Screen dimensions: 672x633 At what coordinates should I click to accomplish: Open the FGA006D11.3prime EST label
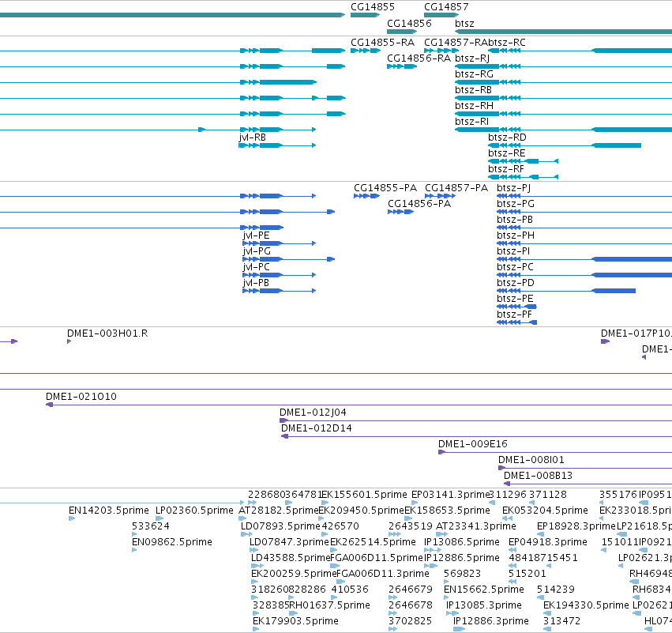pyautogui.click(x=383, y=574)
